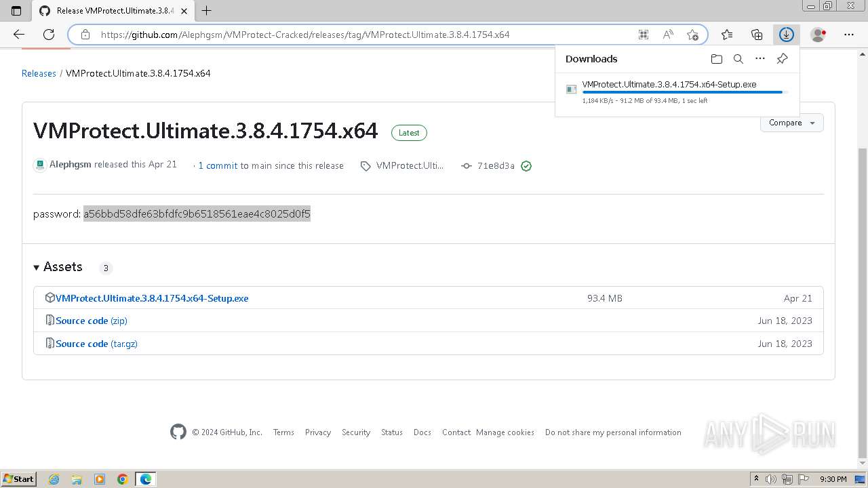Click the Latest release badge

(409, 133)
